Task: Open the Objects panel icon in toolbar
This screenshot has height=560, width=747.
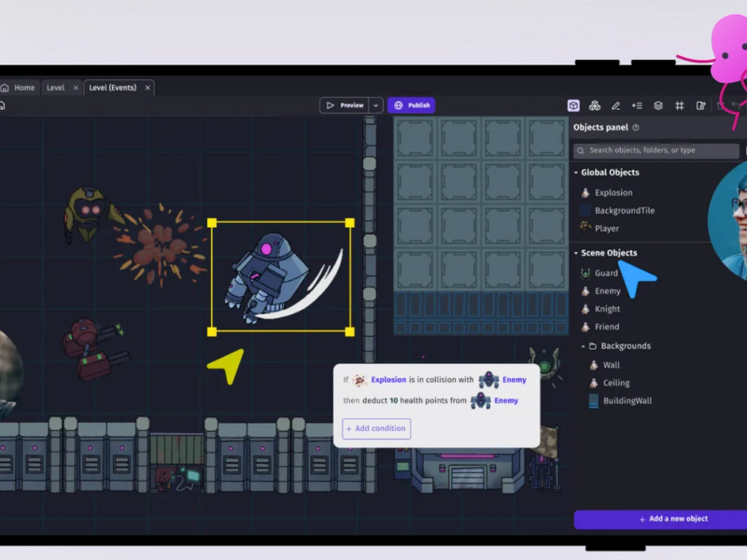Action: click(x=573, y=105)
